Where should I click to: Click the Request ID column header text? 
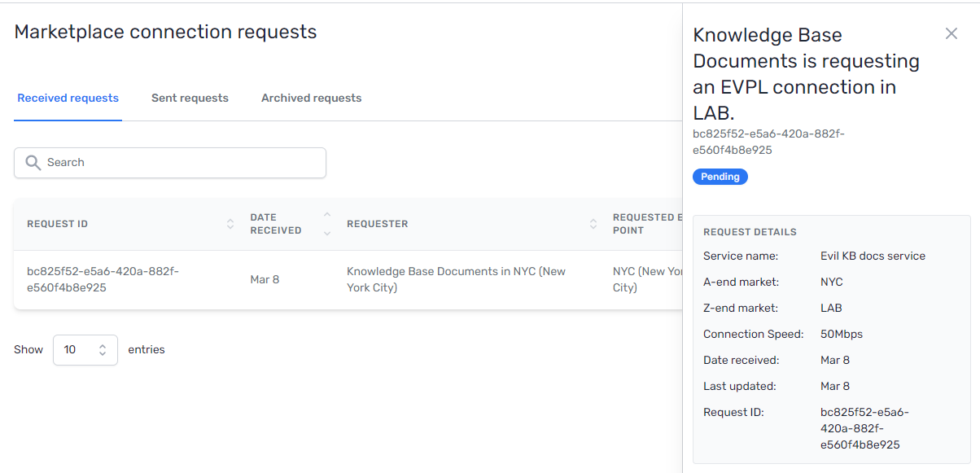tap(58, 224)
